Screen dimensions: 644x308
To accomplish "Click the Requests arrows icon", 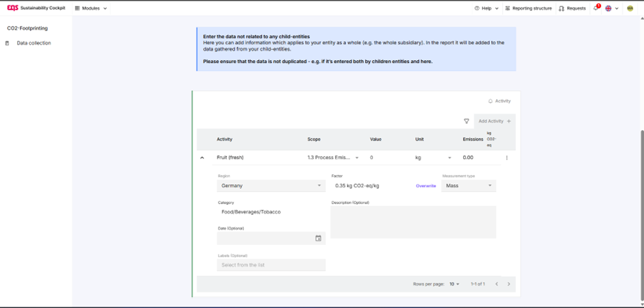I will tap(562, 8).
